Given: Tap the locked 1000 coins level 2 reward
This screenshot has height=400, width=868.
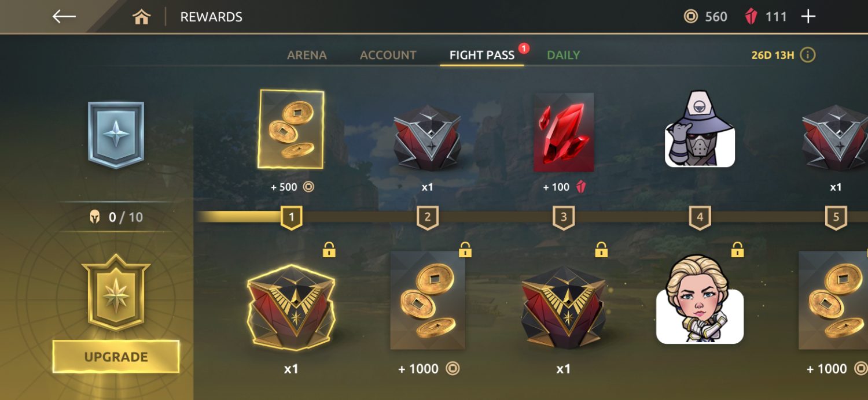Looking at the screenshot, I should [x=428, y=300].
